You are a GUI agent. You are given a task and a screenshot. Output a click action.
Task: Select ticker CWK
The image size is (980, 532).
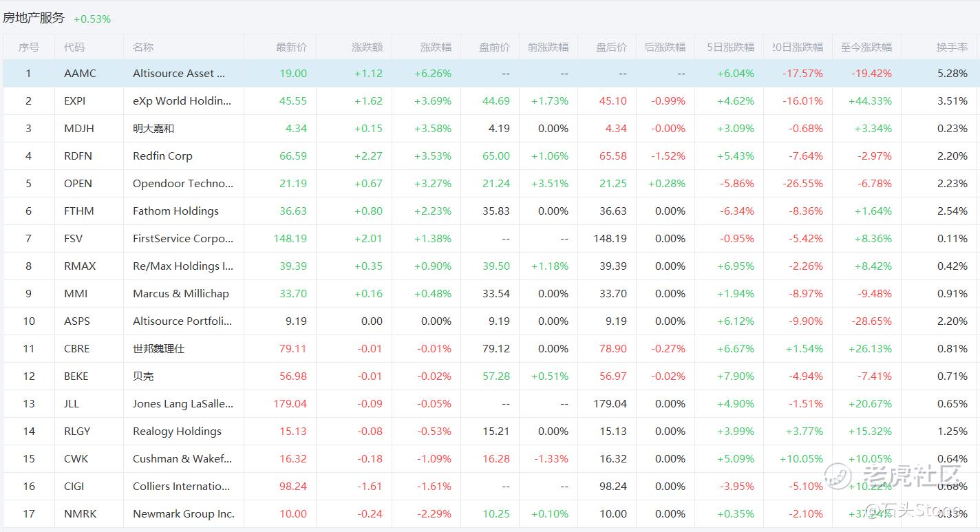click(x=76, y=459)
